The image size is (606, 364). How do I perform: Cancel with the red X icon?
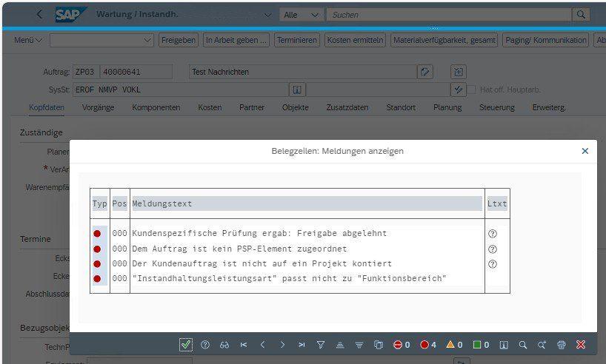[x=581, y=345]
